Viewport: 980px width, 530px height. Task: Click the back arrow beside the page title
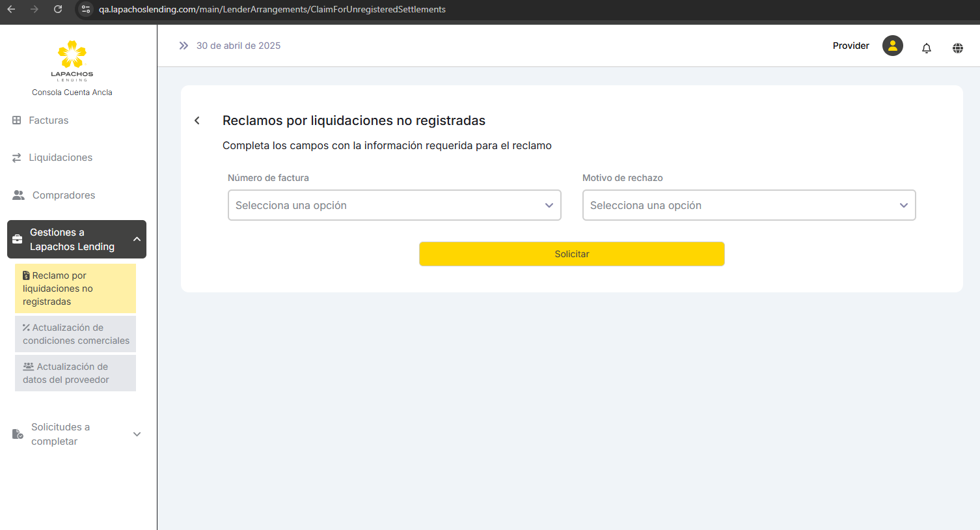(197, 120)
